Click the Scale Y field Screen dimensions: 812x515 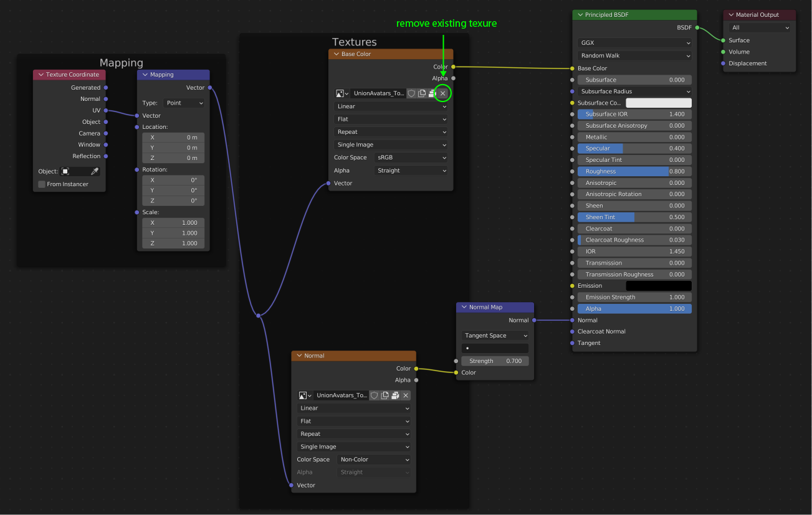(x=173, y=233)
